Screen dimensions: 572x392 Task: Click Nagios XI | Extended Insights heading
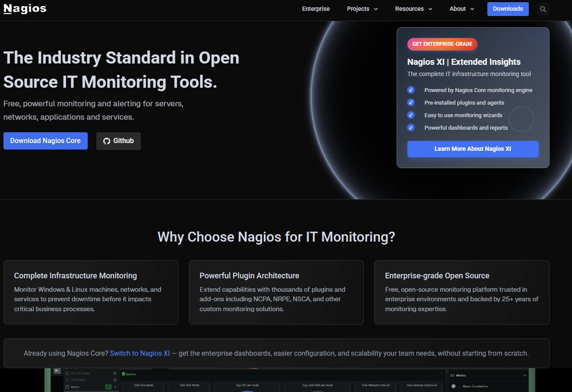[x=464, y=62]
